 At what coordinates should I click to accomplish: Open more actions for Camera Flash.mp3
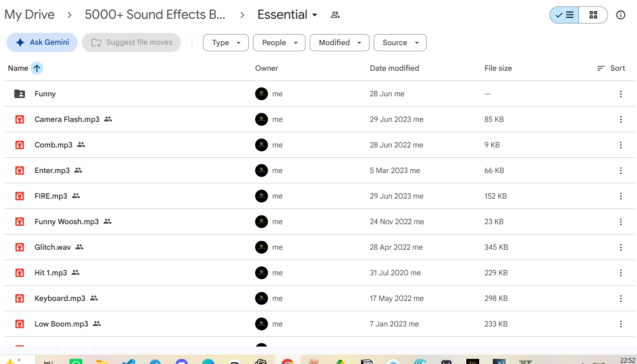click(621, 119)
